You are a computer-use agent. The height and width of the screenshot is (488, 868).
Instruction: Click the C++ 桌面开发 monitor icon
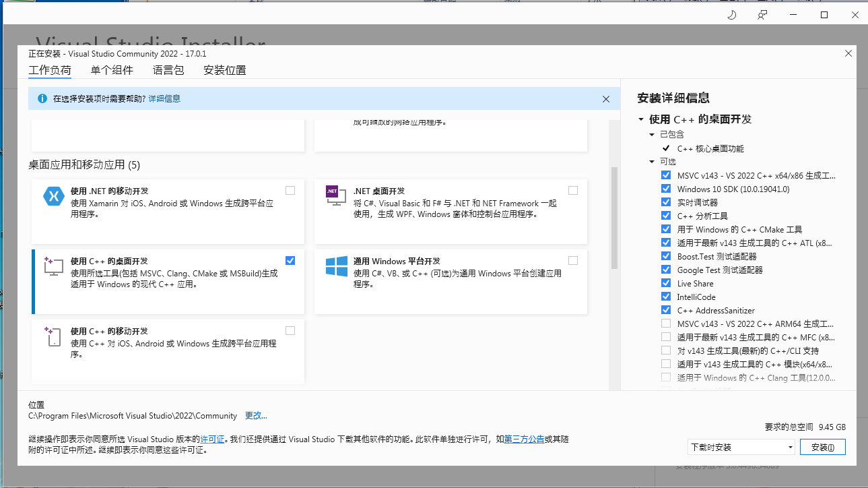pos(53,266)
